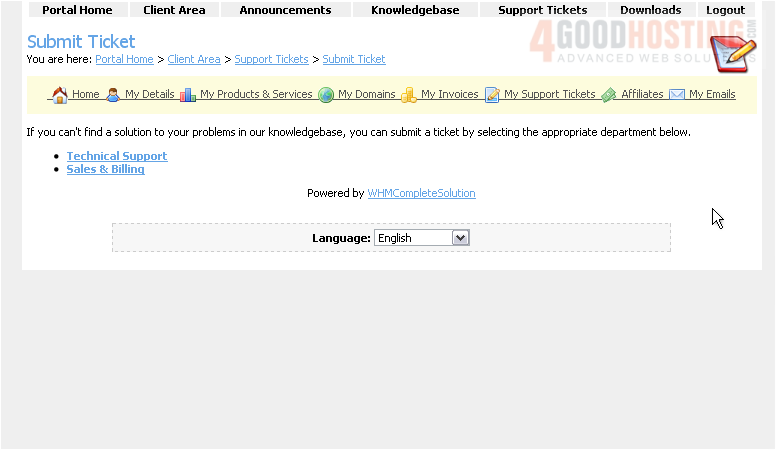Click the My Emails envelope icon
This screenshot has height=450, width=776.
(x=677, y=95)
